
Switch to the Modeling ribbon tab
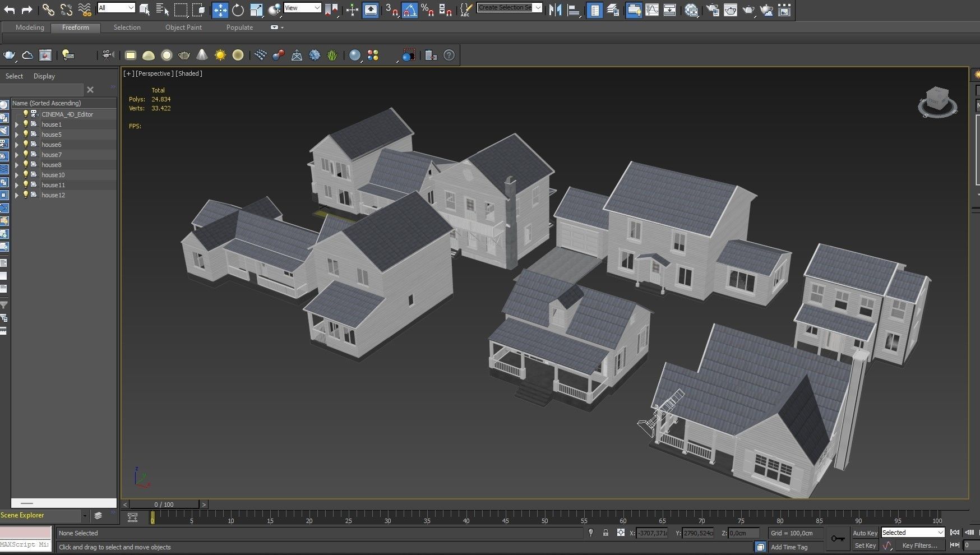click(x=30, y=27)
